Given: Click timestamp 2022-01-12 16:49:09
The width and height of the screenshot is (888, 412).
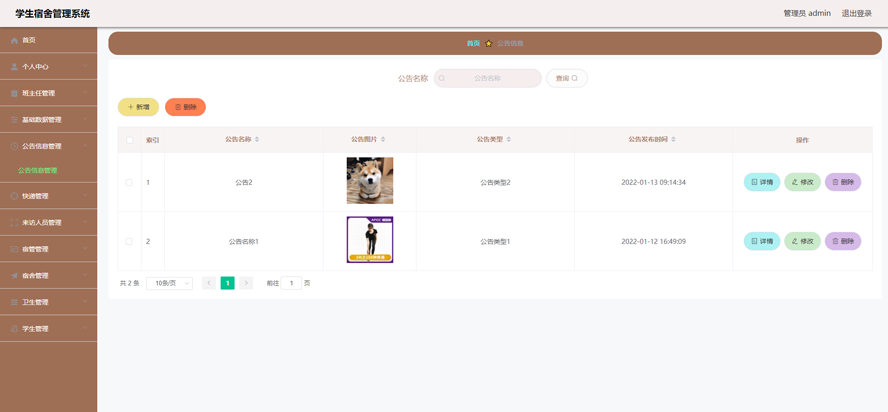Looking at the screenshot, I should point(654,241).
